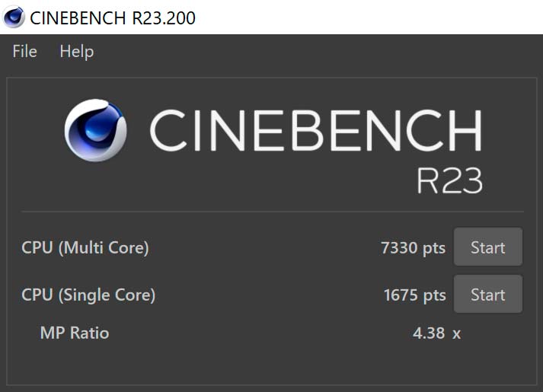Start the CPU Single Core benchmark
The height and width of the screenshot is (392, 543).
click(487, 295)
